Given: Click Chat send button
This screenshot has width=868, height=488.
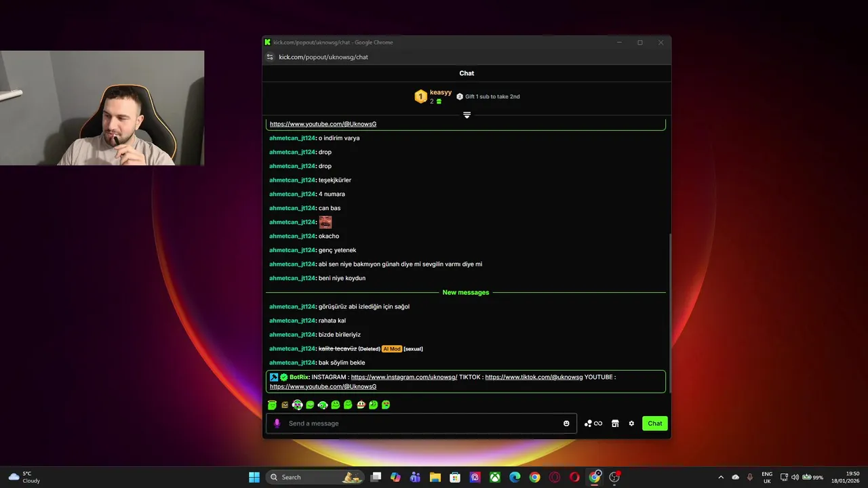Looking at the screenshot, I should coord(654,424).
